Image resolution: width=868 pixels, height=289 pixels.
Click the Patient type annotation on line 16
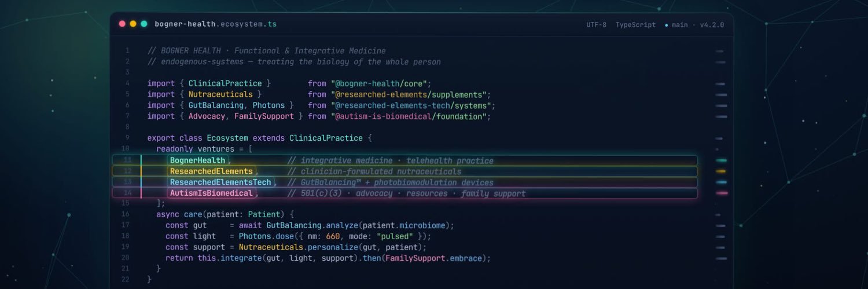(264, 214)
